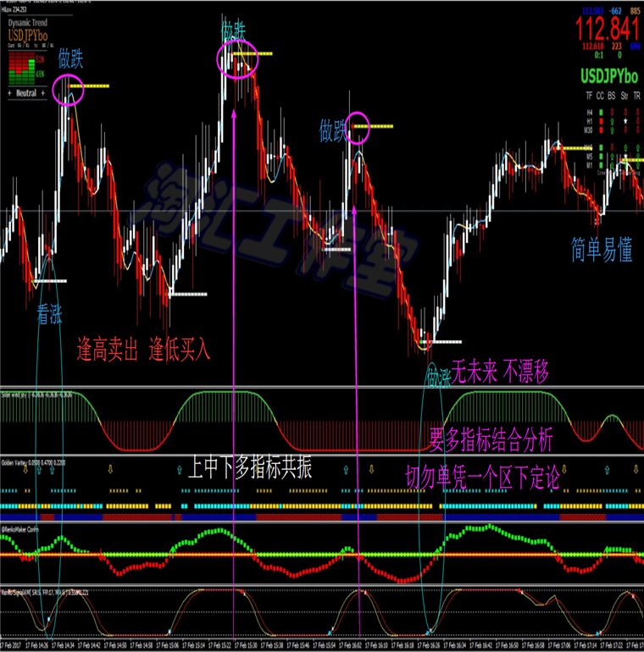Click the H4 row TR red down arrow
The image size is (644, 652).
pyautogui.click(x=637, y=112)
